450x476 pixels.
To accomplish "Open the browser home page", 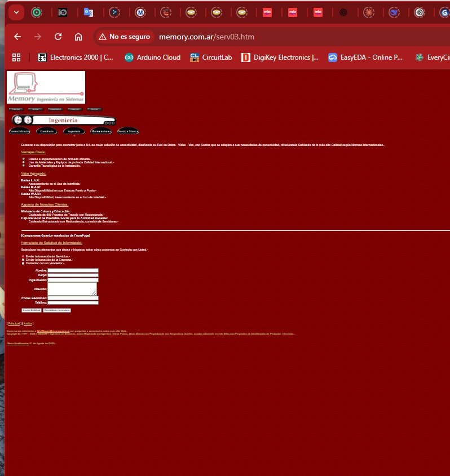I will pyautogui.click(x=78, y=37).
